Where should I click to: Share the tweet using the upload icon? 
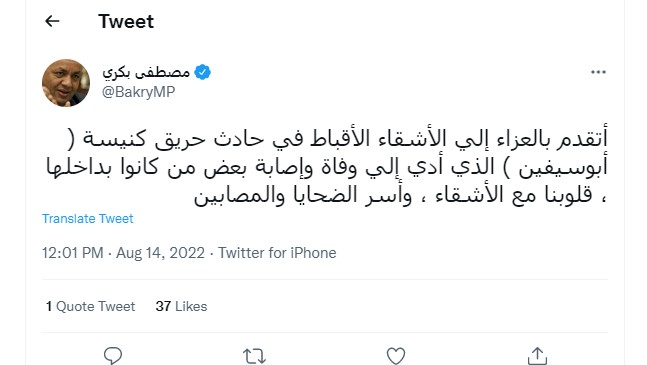(x=537, y=356)
